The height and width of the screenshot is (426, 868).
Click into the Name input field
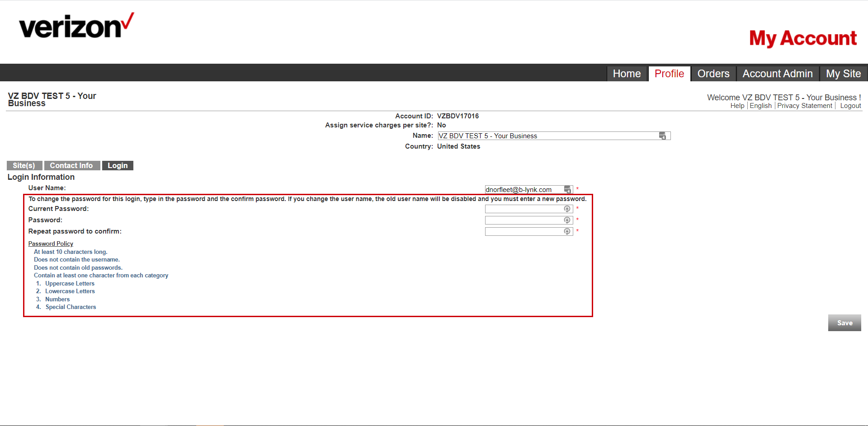554,136
